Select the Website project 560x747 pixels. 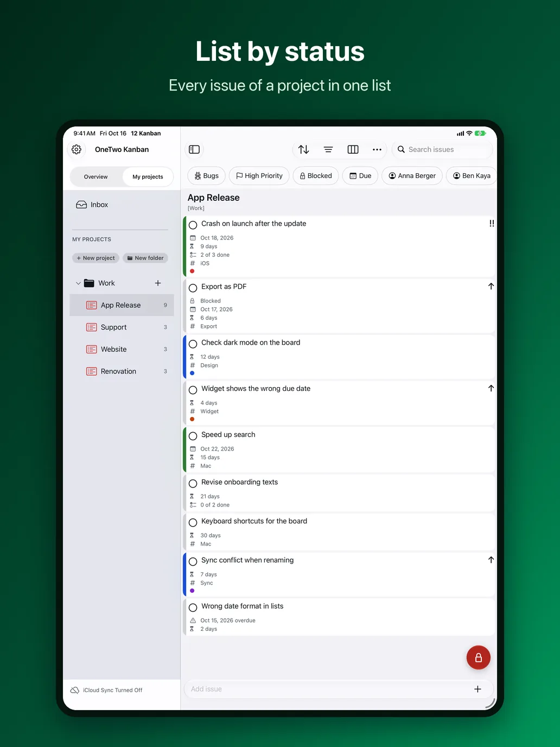click(x=122, y=349)
